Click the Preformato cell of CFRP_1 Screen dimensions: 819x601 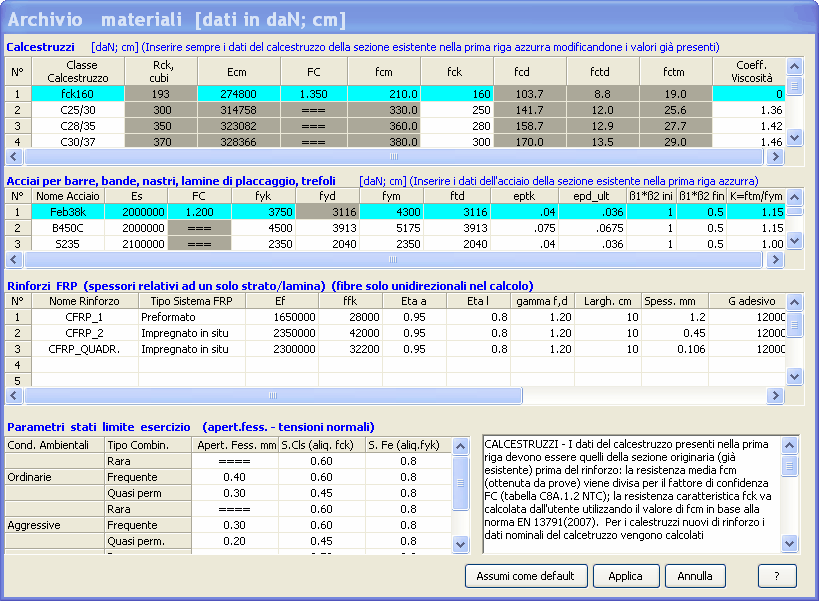coord(192,317)
